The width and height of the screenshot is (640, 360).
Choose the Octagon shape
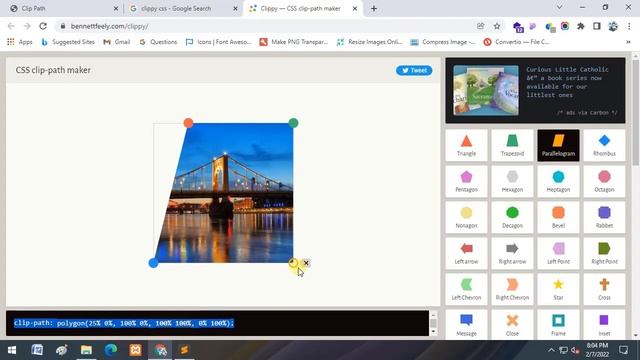click(604, 181)
